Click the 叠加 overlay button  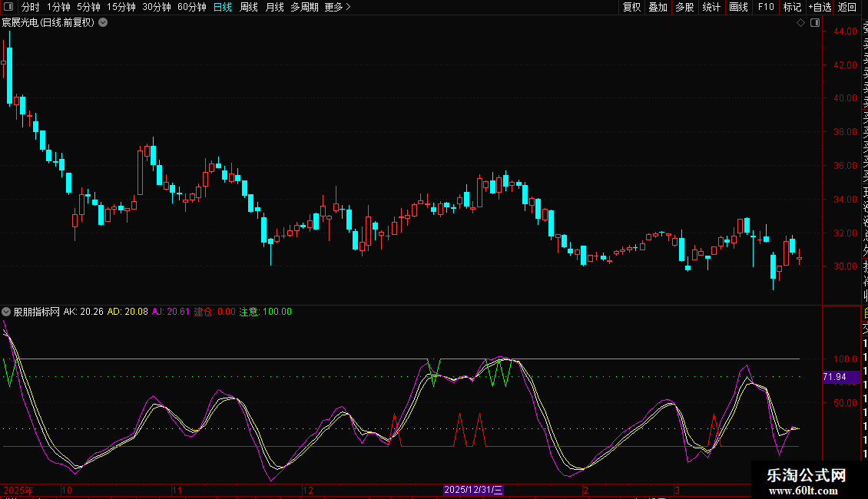(x=658, y=7)
